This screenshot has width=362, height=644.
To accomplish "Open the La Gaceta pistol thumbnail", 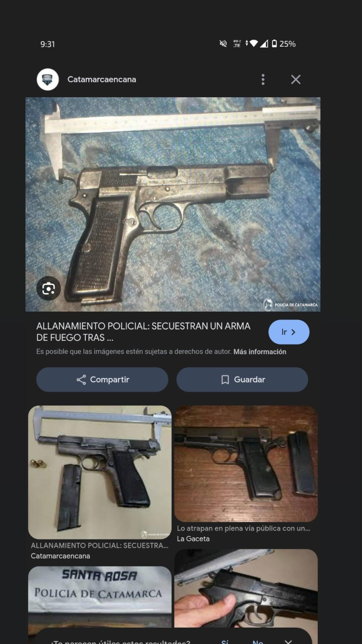I will click(x=246, y=464).
